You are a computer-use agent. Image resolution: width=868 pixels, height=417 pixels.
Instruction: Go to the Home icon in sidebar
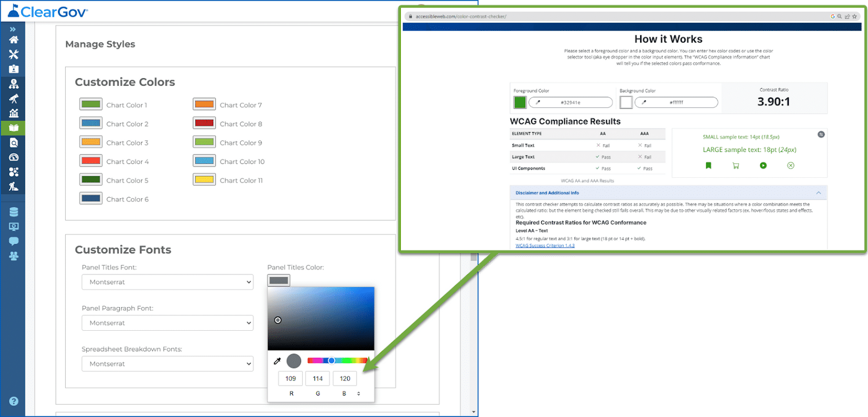click(x=14, y=40)
